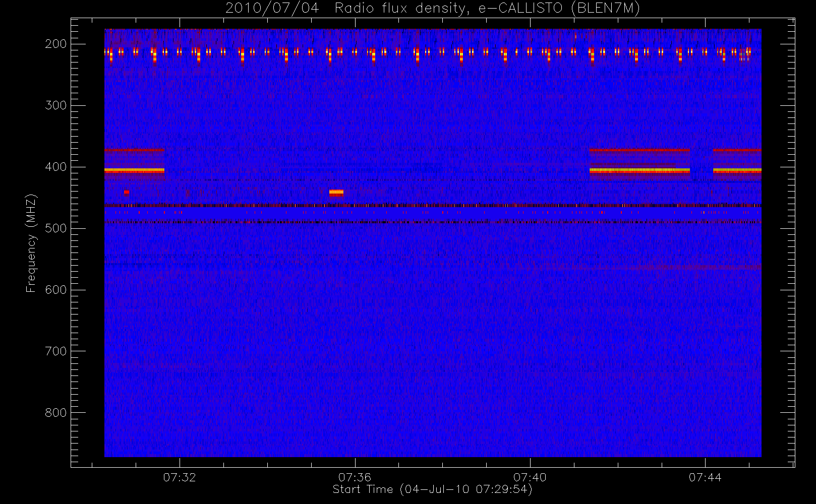Click the "Start Time (04-Jul-10 07:29:54)" label
Image resolution: width=816 pixels, height=504 pixels.
(x=433, y=489)
